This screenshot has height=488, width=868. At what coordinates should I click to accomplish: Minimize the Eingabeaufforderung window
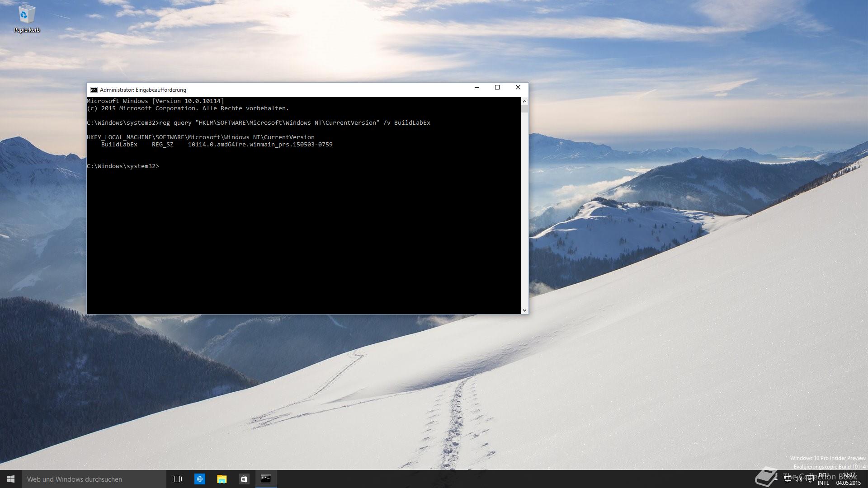click(x=476, y=88)
